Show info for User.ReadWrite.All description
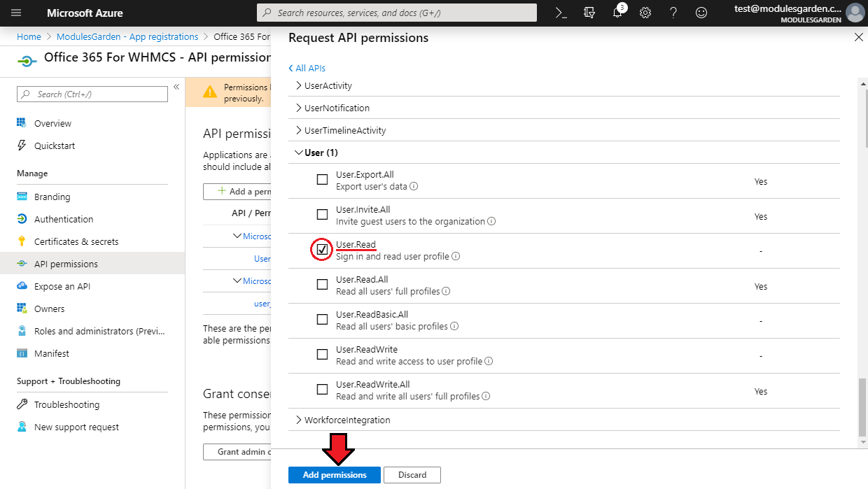This screenshot has height=489, width=868. 486,397
